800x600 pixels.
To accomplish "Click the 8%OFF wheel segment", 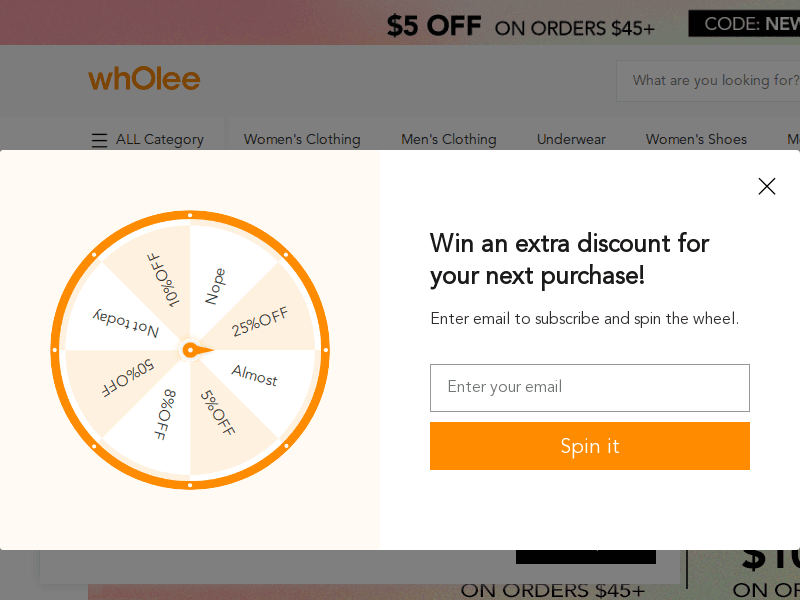I will coord(165,414).
